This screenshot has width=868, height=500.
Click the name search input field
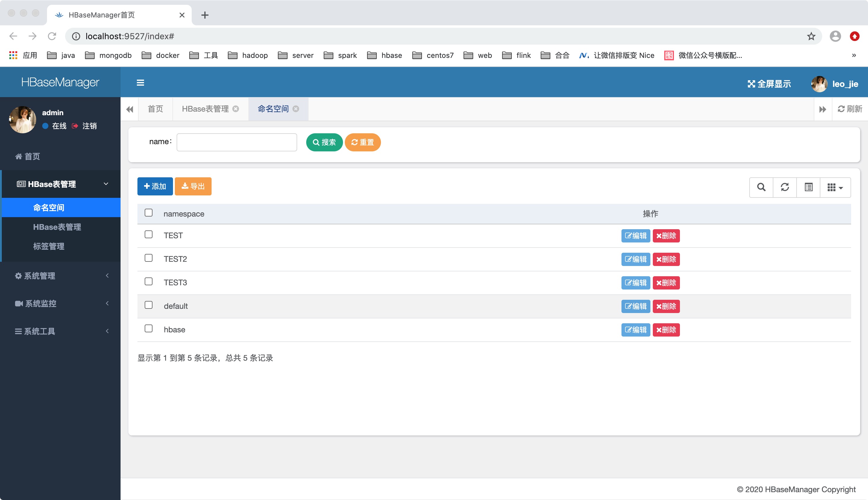coord(237,142)
